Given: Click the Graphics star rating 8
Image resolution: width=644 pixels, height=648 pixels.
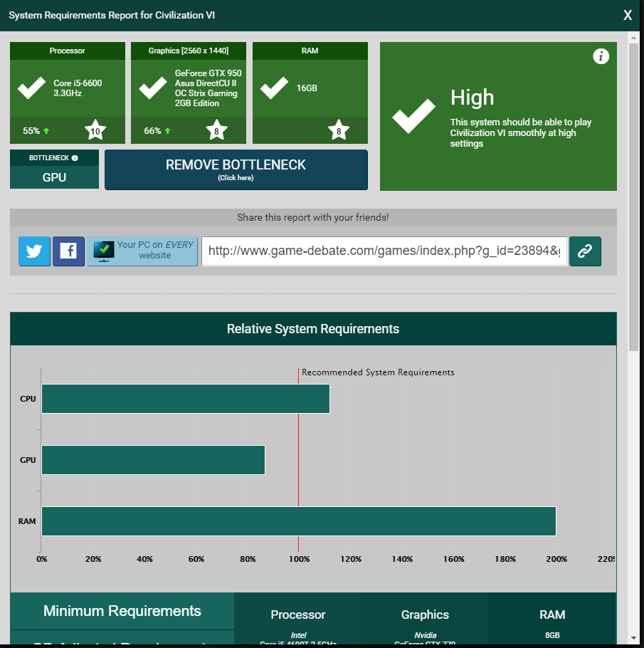Looking at the screenshot, I should coord(216,130).
